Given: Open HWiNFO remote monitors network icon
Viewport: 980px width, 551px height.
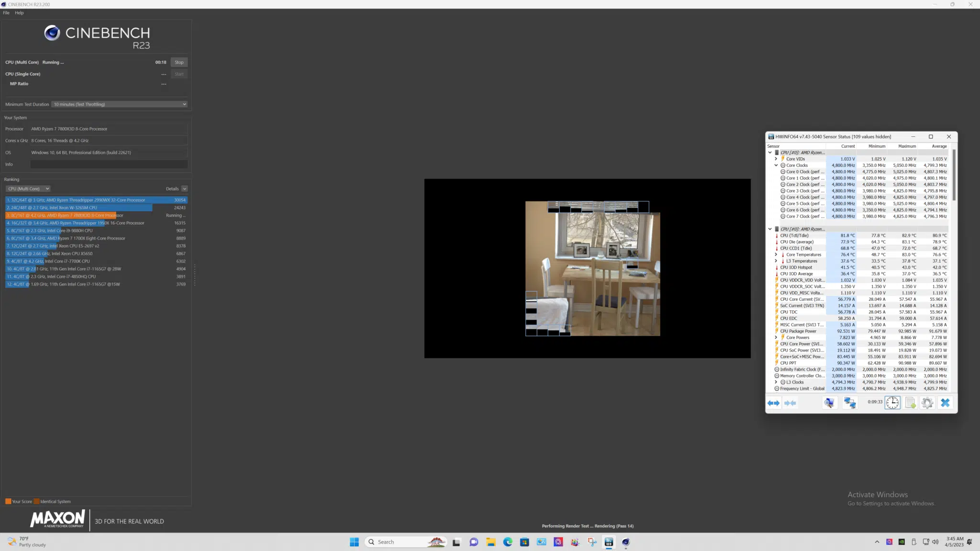Looking at the screenshot, I should coord(850,403).
